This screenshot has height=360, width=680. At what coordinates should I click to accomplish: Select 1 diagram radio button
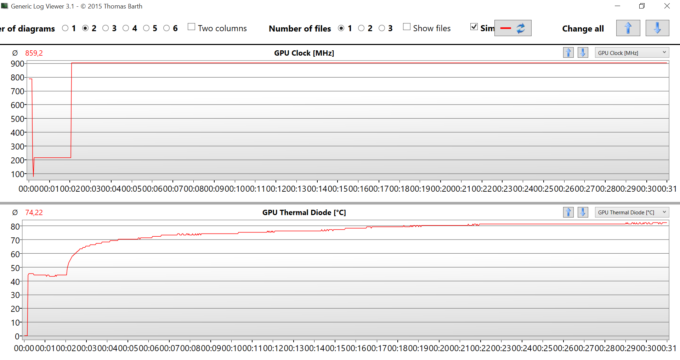tap(65, 28)
